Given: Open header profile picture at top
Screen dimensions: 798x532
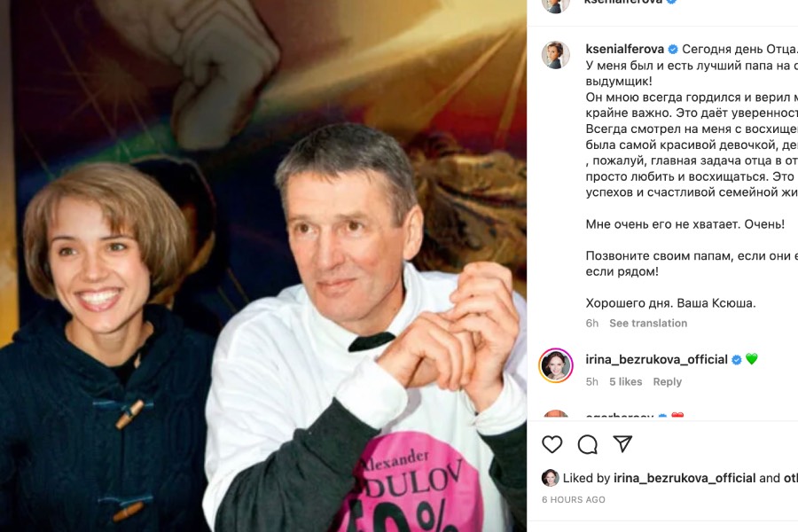Looking at the screenshot, I should click(x=555, y=4).
